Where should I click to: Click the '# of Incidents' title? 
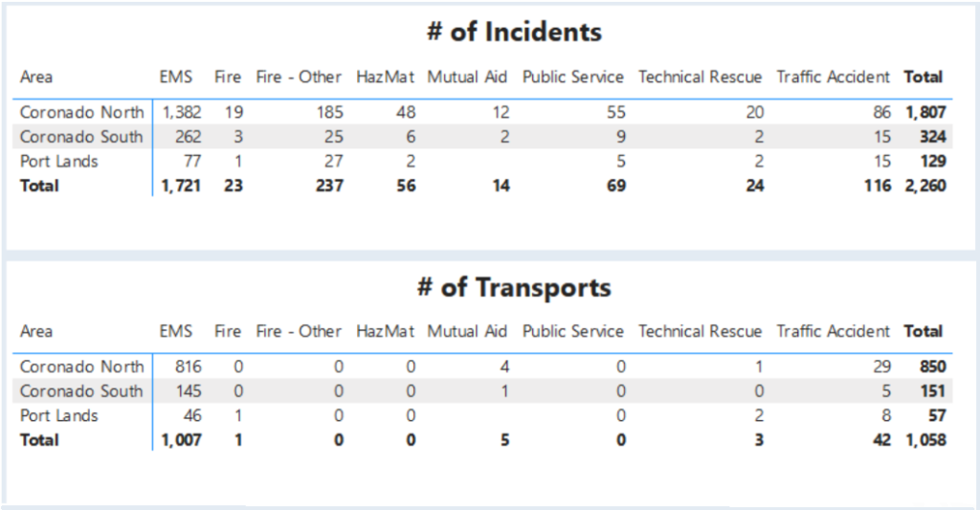[514, 32]
